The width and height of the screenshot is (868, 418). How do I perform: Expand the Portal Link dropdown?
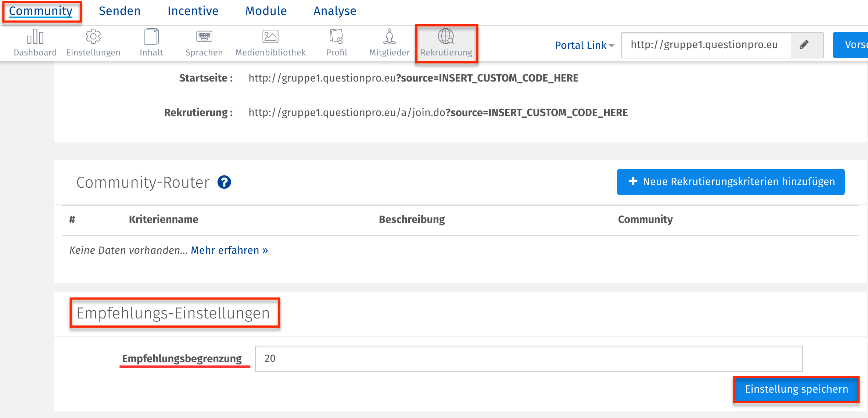pos(584,45)
